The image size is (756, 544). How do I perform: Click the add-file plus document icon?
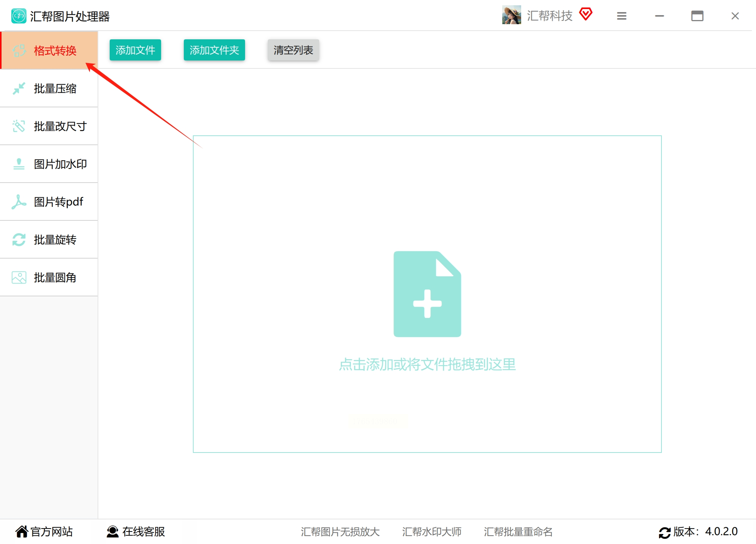coord(427,294)
